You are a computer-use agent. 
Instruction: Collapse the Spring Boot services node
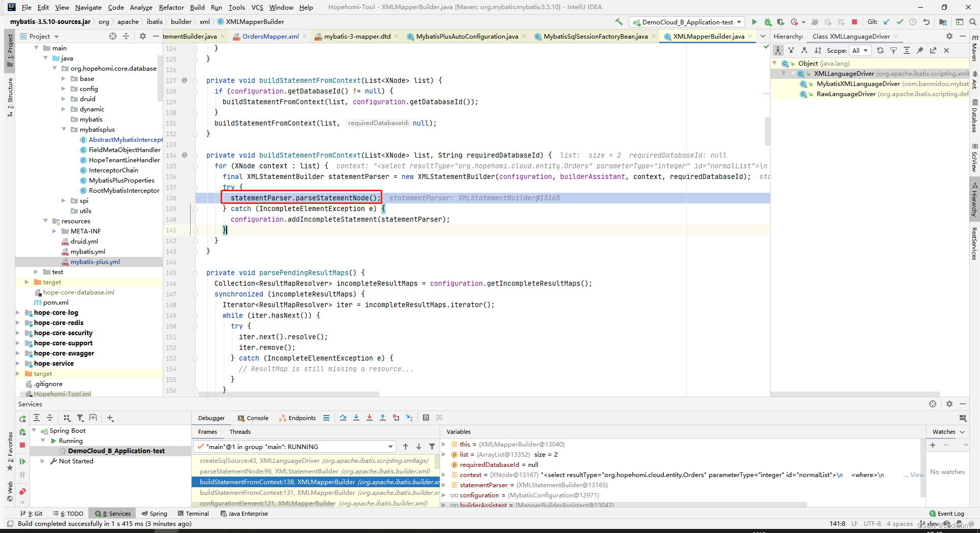coord(34,431)
